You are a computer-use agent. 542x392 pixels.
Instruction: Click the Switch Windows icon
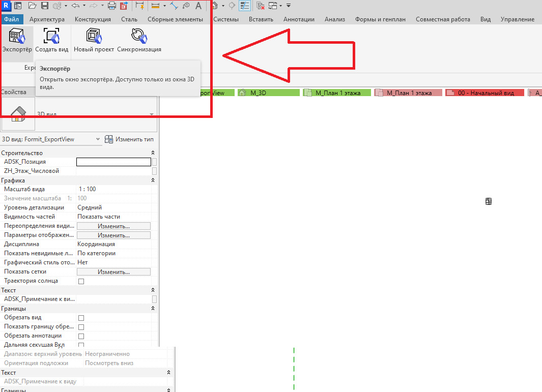coord(273,6)
